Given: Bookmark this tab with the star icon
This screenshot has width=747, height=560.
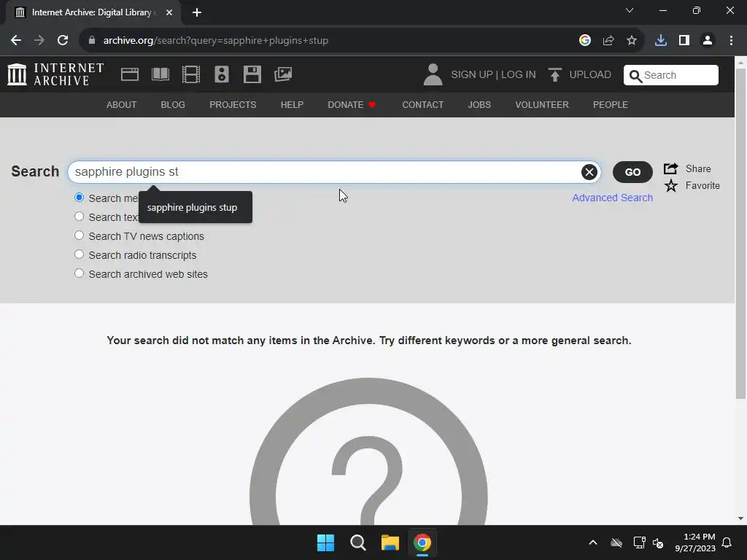Looking at the screenshot, I should point(632,41).
